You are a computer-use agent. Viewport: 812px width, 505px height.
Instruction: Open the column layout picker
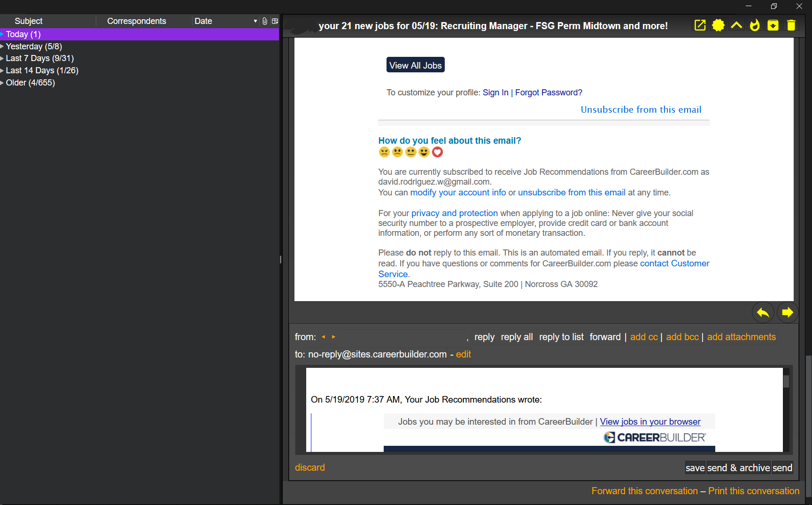click(x=275, y=21)
